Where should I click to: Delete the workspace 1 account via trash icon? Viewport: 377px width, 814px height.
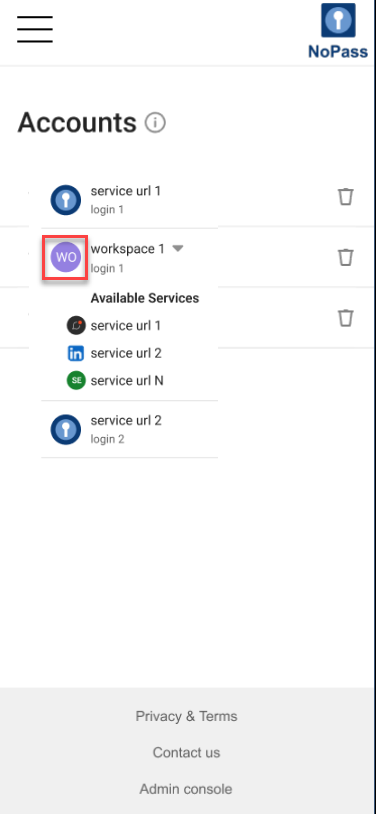(x=346, y=257)
